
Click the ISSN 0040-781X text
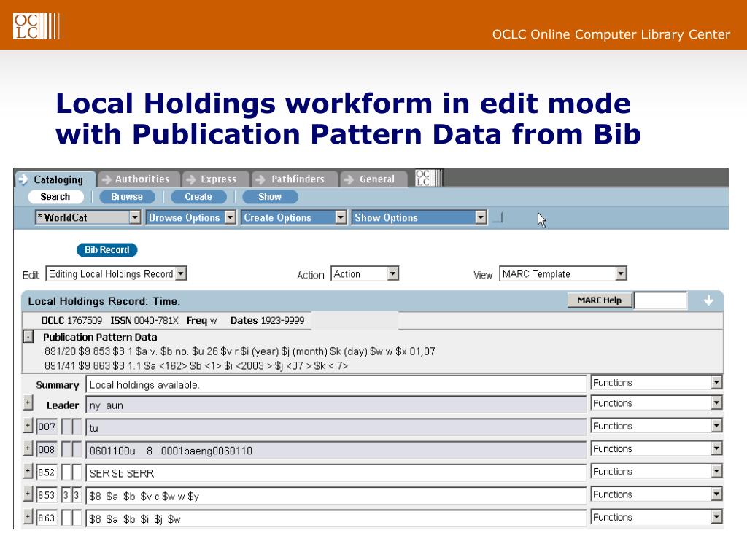click(144, 321)
